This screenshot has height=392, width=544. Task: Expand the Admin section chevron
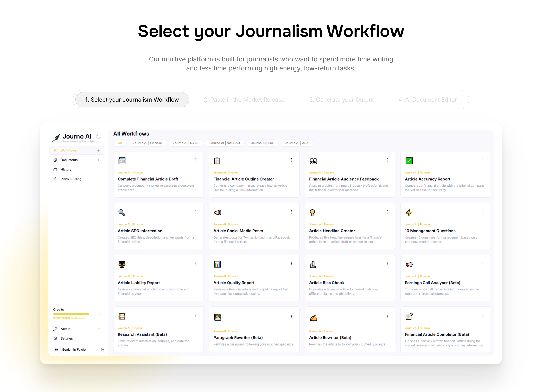[x=99, y=329]
